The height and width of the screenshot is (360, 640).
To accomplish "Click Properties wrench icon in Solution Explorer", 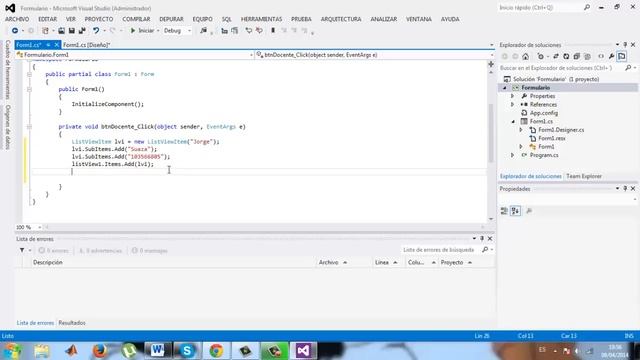I will pos(611,56).
